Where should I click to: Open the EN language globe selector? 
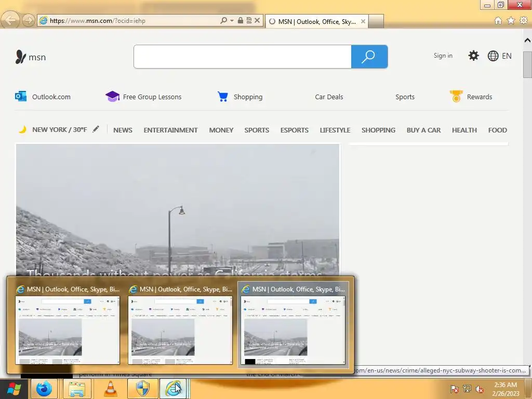coord(499,56)
